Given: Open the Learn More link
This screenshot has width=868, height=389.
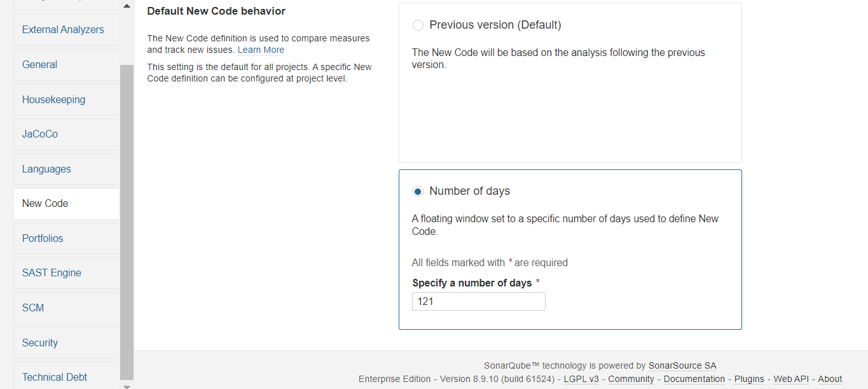Looking at the screenshot, I should 261,50.
